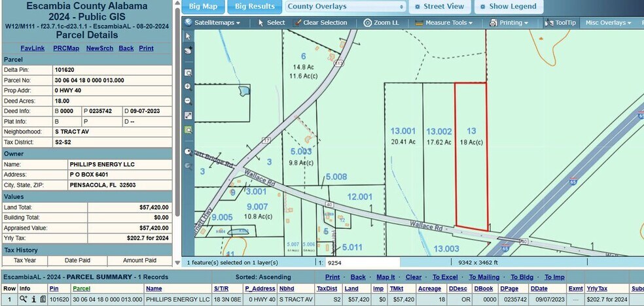Viewport: 644px width, 306px height.
Task: Click the document report icon in row 1
Action: coord(43,300)
